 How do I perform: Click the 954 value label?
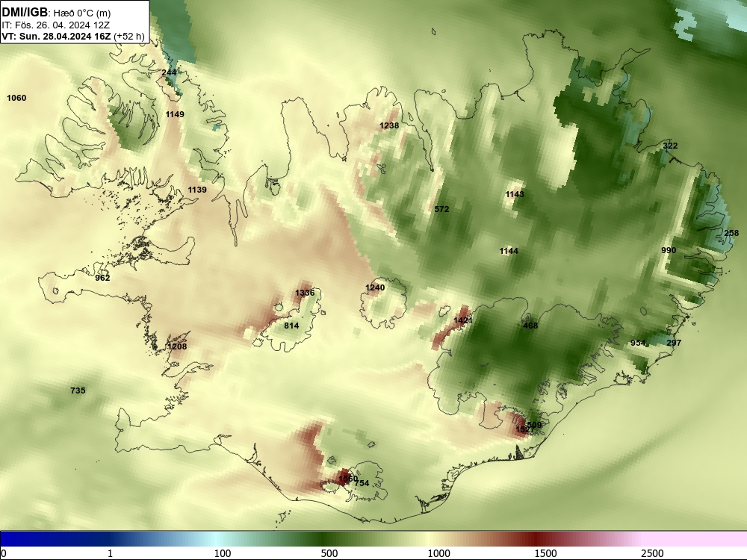[638, 343]
